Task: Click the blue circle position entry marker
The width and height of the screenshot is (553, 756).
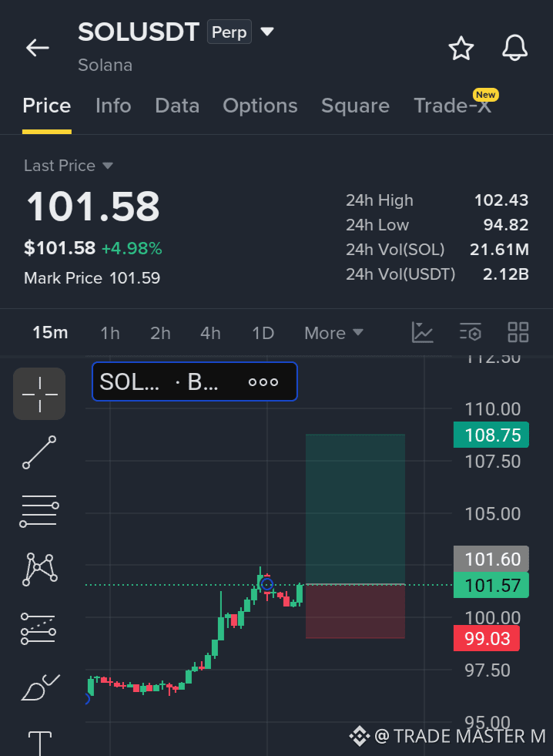Action: (x=266, y=585)
